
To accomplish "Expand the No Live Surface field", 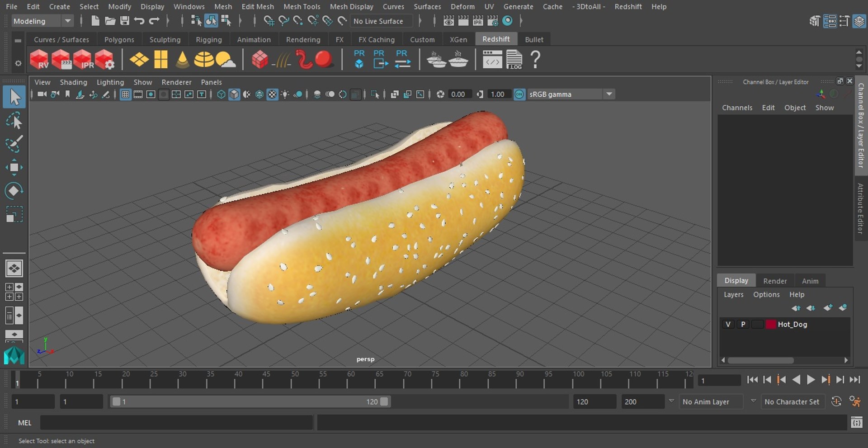I will point(382,21).
